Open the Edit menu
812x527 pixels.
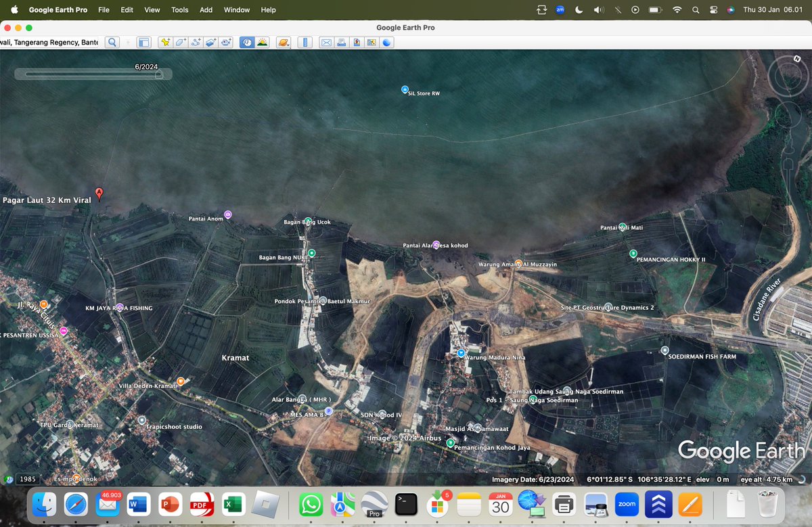tap(127, 9)
